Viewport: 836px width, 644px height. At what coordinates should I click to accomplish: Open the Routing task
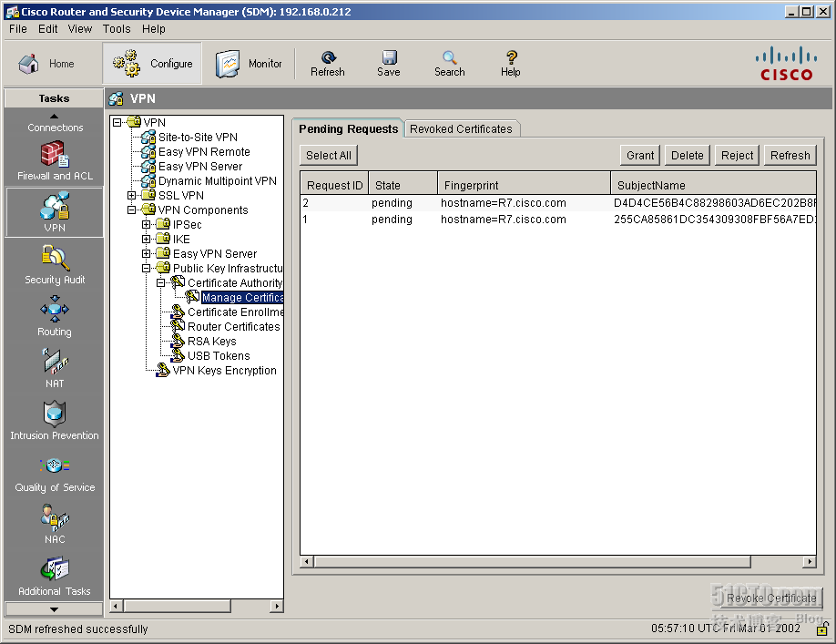[x=55, y=316]
